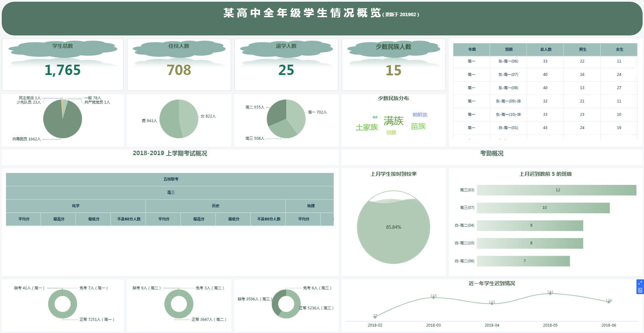644x333 pixels.
Task: Click 土家族 in the word cloud
Action: pos(367,127)
